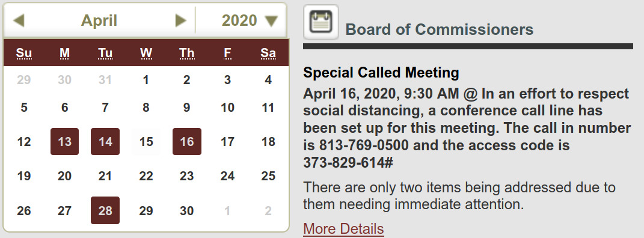
Task: Choose April 15 on the calendar
Action: (146, 142)
